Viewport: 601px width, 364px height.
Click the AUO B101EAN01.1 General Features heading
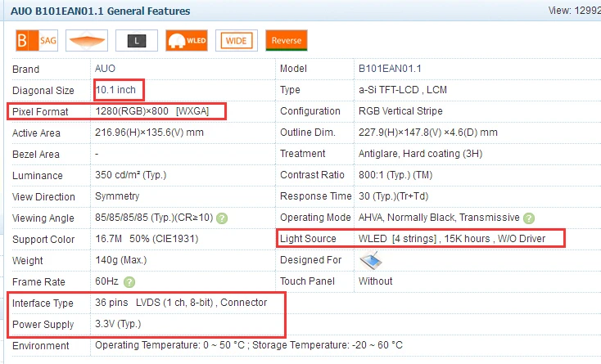(101, 11)
